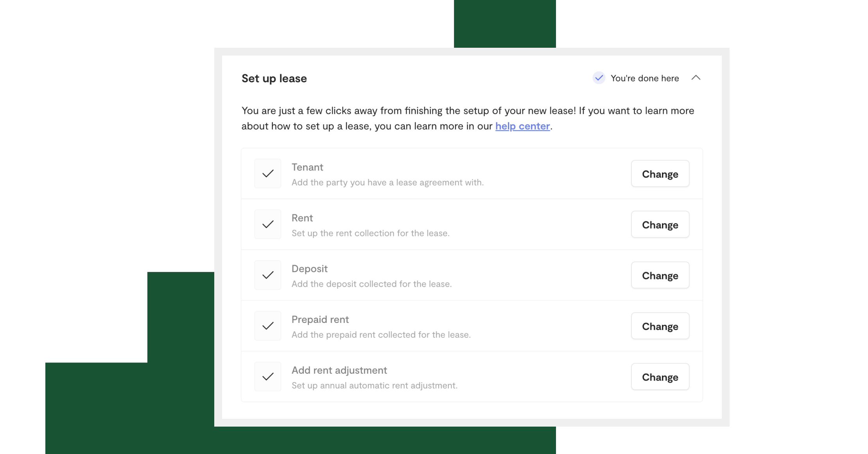Image resolution: width=868 pixels, height=454 pixels.
Task: Click the Tenant step checkmark box
Action: [x=268, y=173]
